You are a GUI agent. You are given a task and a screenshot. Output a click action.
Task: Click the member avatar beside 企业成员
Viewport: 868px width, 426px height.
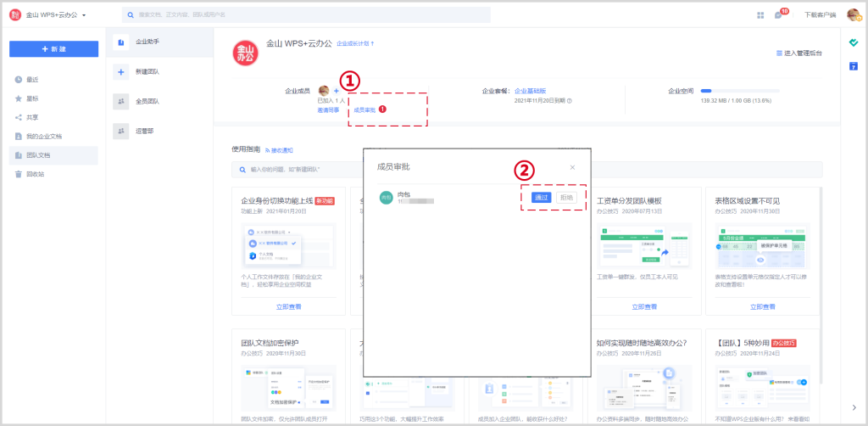point(324,90)
